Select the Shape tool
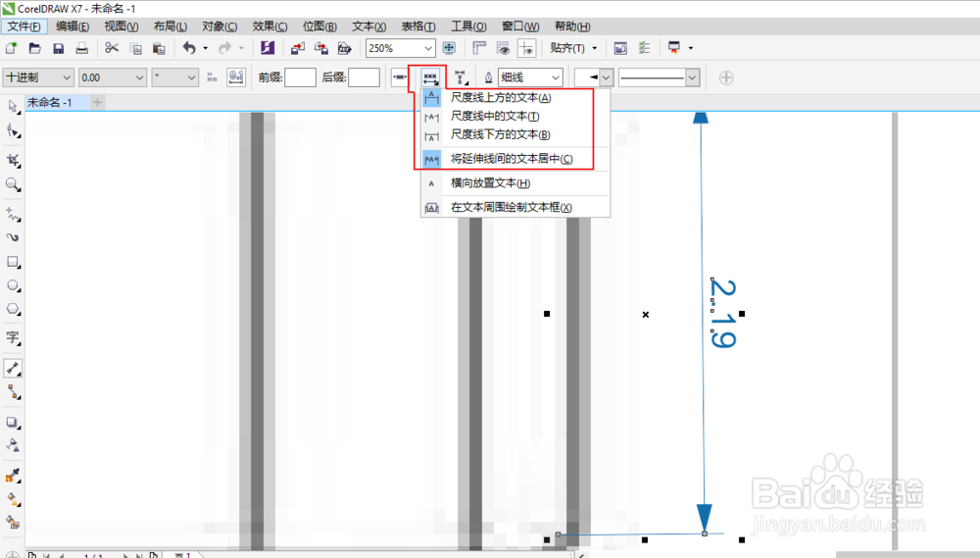Image resolution: width=980 pixels, height=558 pixels. 13,130
